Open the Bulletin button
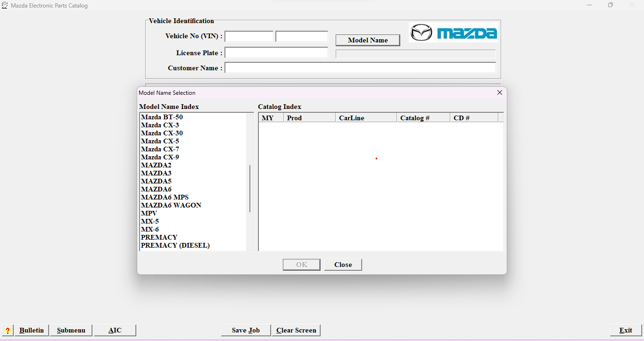This screenshot has height=341, width=644. click(x=32, y=330)
